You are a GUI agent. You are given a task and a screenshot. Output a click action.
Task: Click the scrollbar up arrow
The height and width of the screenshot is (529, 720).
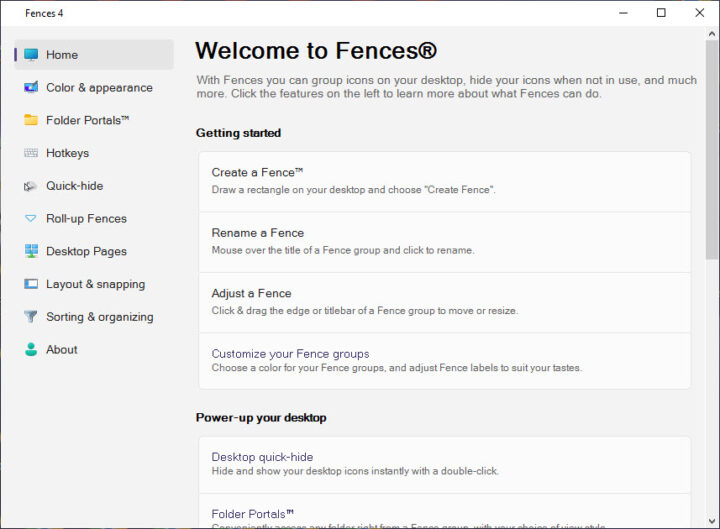click(712, 34)
